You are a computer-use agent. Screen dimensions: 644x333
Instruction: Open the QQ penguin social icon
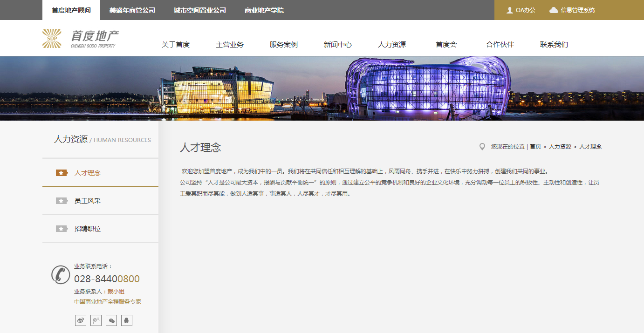pos(127,320)
